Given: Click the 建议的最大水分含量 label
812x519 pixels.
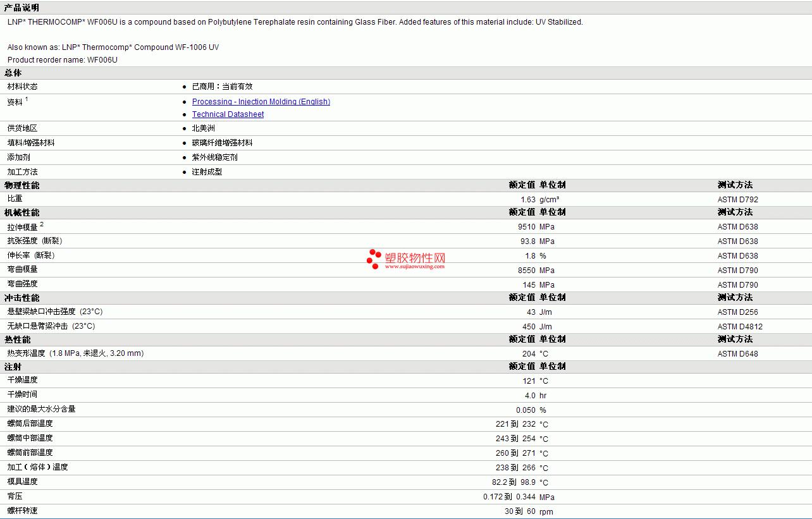Looking at the screenshot, I should tap(41, 409).
